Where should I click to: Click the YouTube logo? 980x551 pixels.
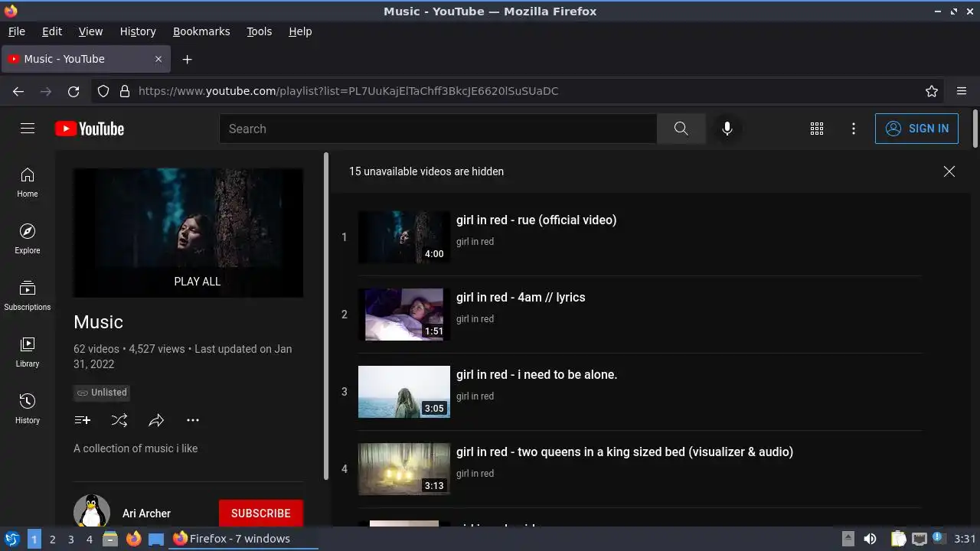90,129
